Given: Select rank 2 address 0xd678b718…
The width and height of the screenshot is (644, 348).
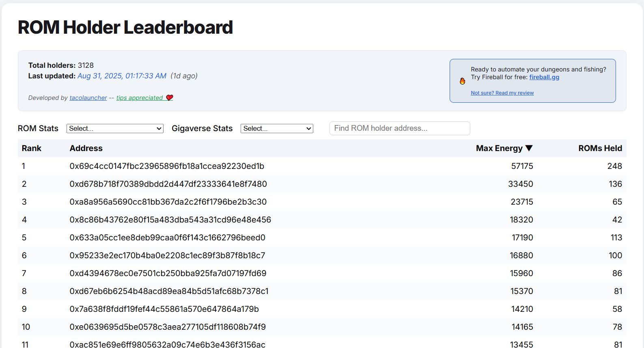Looking at the screenshot, I should pyautogui.click(x=168, y=184).
